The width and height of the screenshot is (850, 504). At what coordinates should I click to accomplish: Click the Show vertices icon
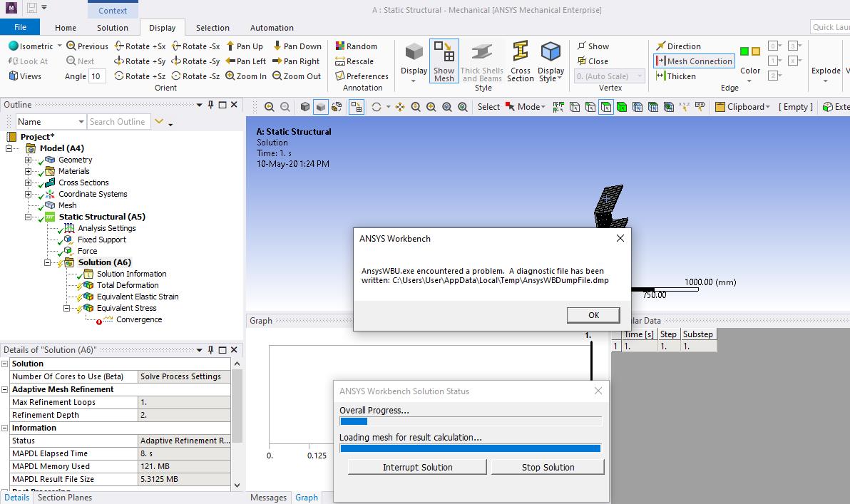click(x=582, y=46)
